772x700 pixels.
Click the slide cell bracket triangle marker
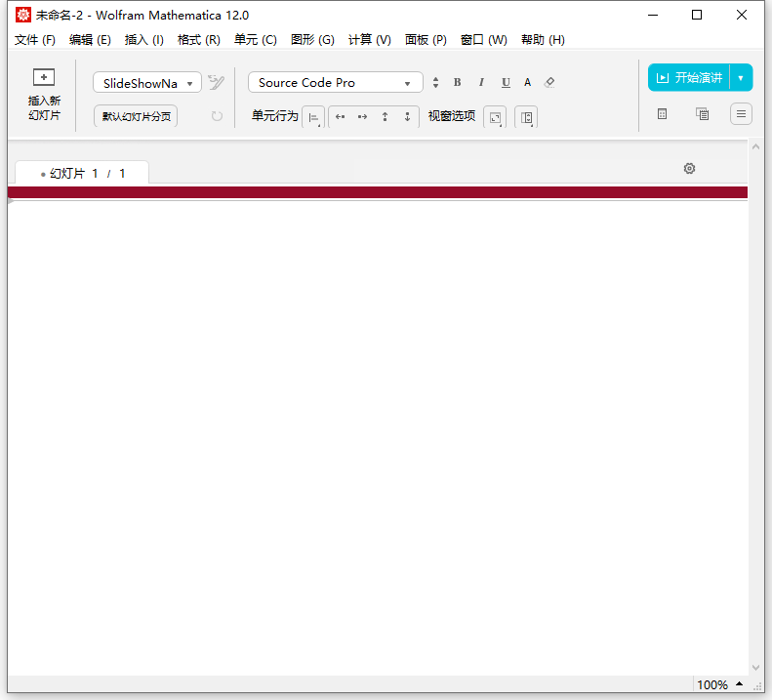coord(11,200)
